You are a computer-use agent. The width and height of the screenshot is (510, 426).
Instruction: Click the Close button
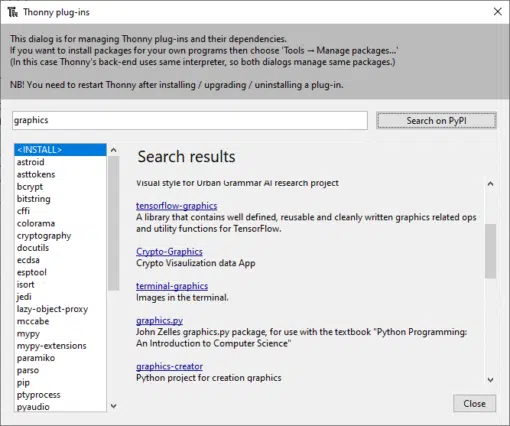point(474,403)
